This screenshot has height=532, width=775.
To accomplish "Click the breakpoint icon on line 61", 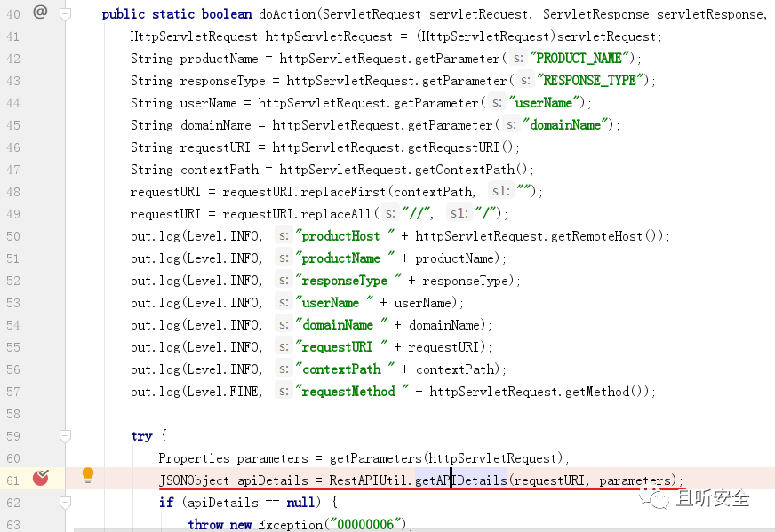I will [x=41, y=478].
